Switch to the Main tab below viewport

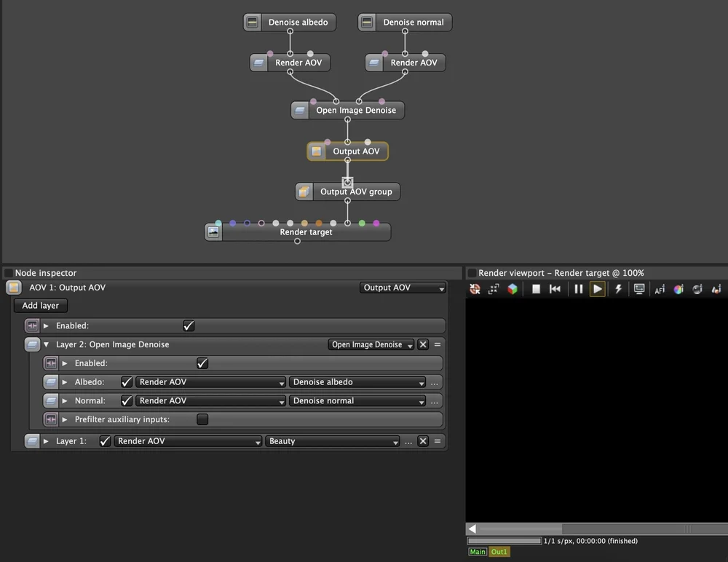pyautogui.click(x=478, y=552)
